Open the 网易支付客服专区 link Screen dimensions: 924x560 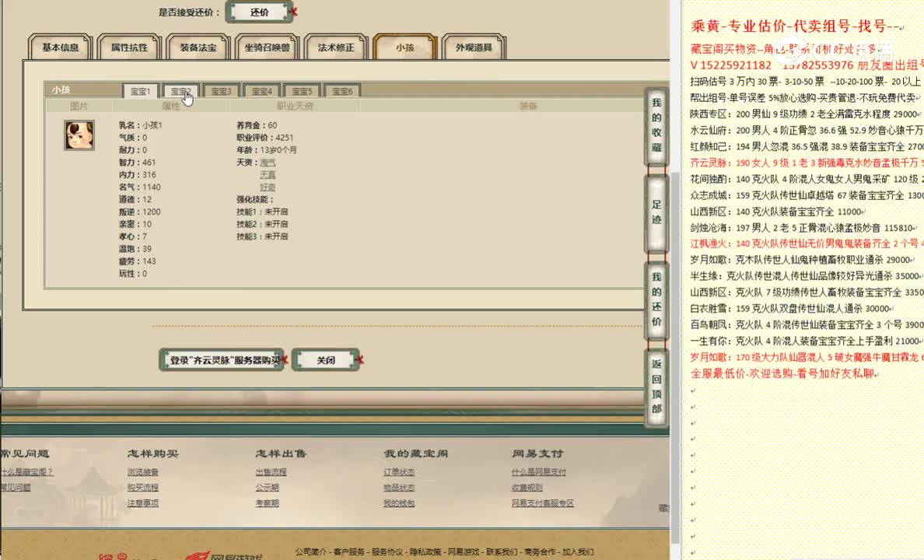point(543,502)
